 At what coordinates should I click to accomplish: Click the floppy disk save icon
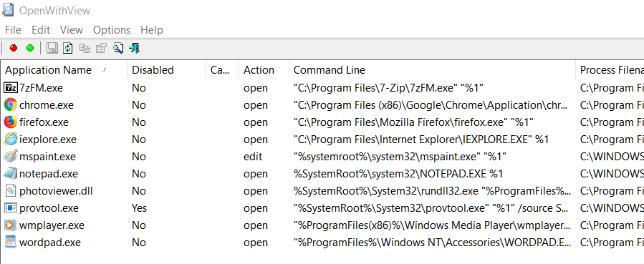tap(52, 49)
